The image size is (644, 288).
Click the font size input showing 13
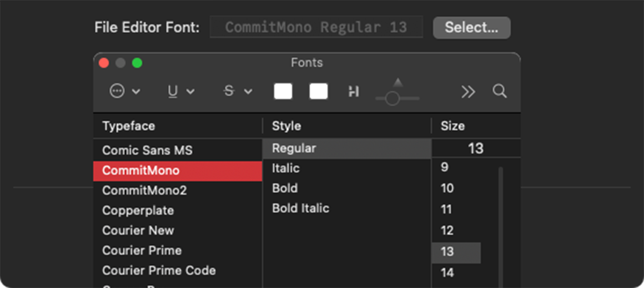(x=476, y=148)
